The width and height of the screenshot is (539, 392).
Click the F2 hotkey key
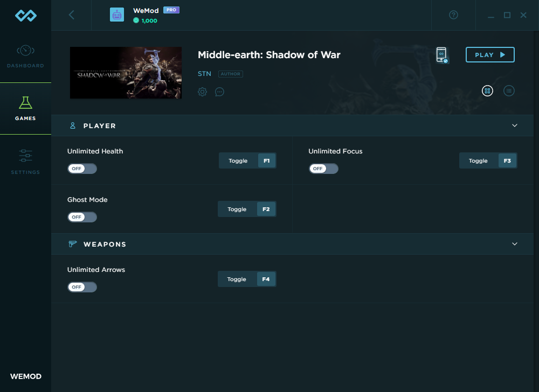(x=266, y=209)
